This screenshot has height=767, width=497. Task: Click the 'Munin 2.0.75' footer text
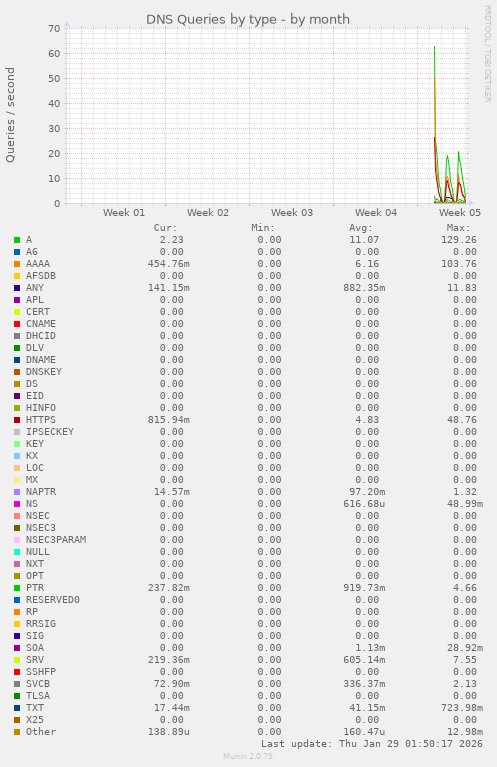tap(248, 756)
